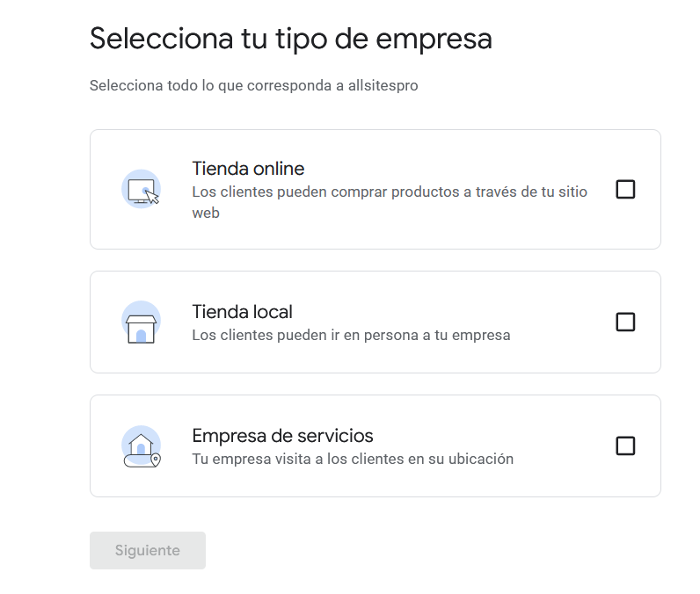Click the word 'web' in the online store description
The width and height of the screenshot is (700, 594).
pyautogui.click(x=206, y=213)
